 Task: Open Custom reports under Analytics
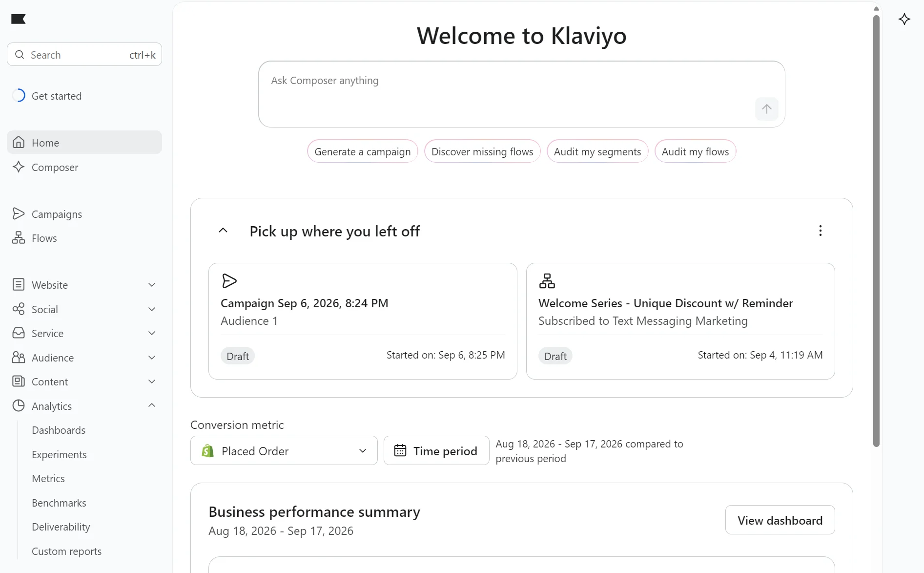click(67, 551)
